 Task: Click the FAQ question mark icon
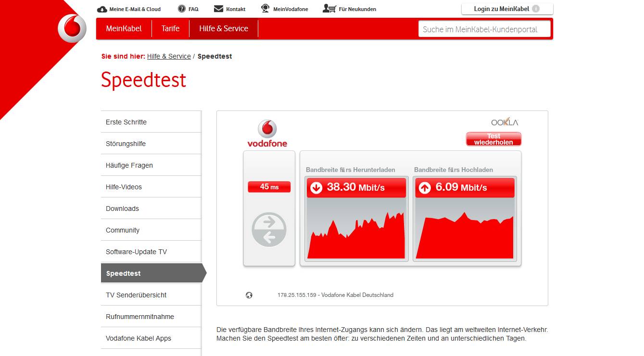[182, 9]
